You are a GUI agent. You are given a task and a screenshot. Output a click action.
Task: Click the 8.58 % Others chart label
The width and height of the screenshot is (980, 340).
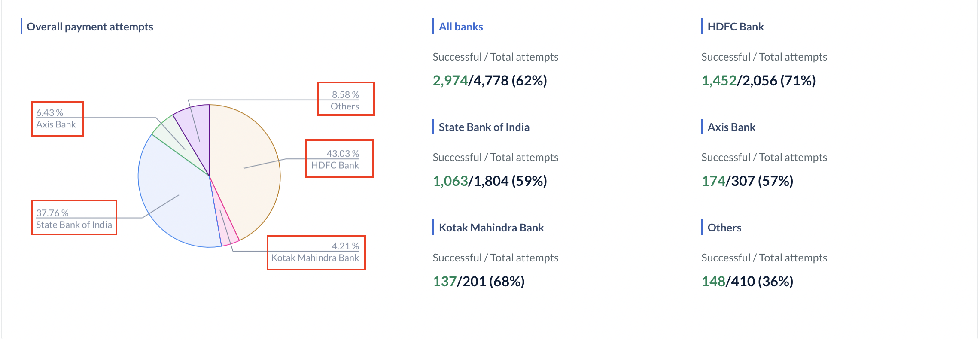(x=345, y=100)
